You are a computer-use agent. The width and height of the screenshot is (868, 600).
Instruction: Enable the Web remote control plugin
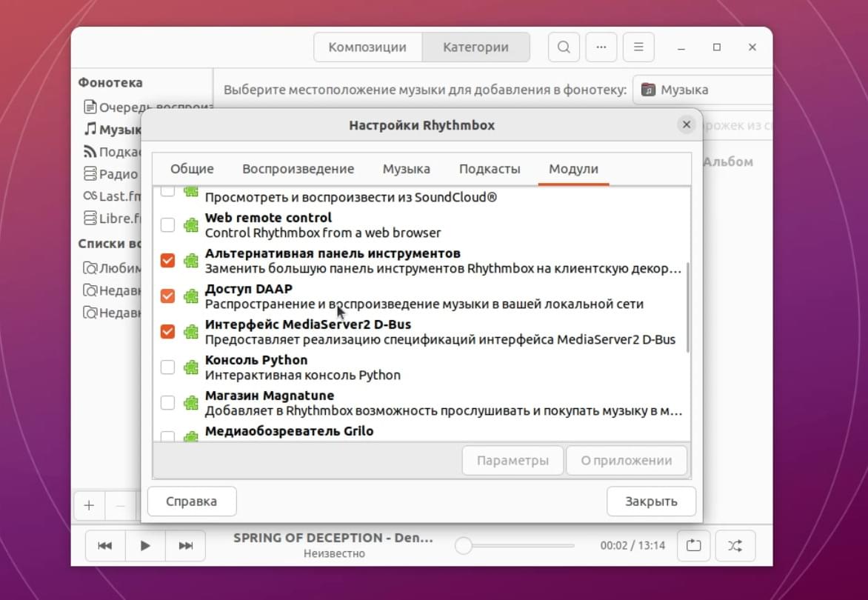pos(167,225)
